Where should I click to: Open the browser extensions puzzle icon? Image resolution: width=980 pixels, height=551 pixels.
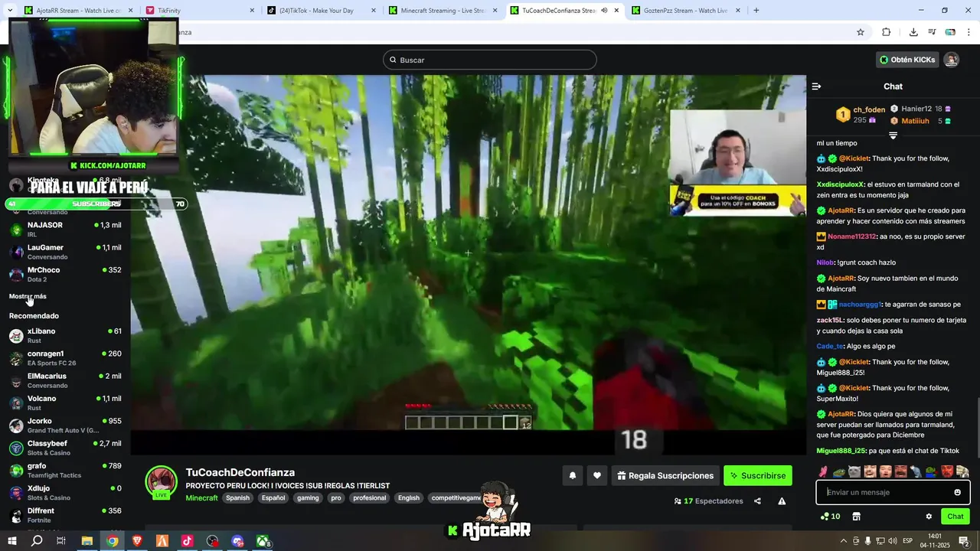coord(887,32)
